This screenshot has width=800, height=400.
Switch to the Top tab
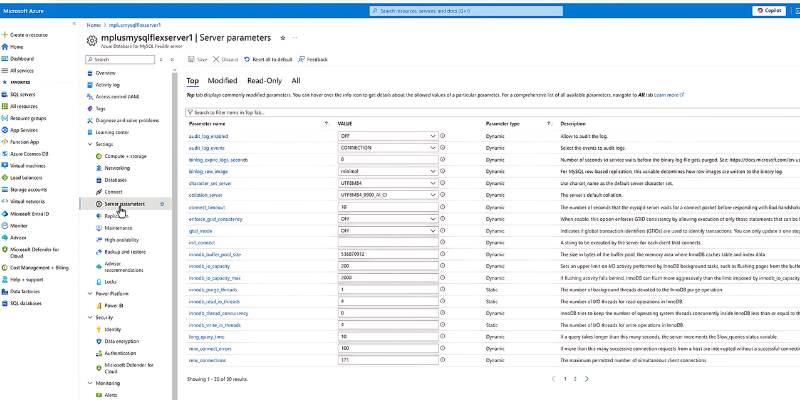(x=192, y=81)
